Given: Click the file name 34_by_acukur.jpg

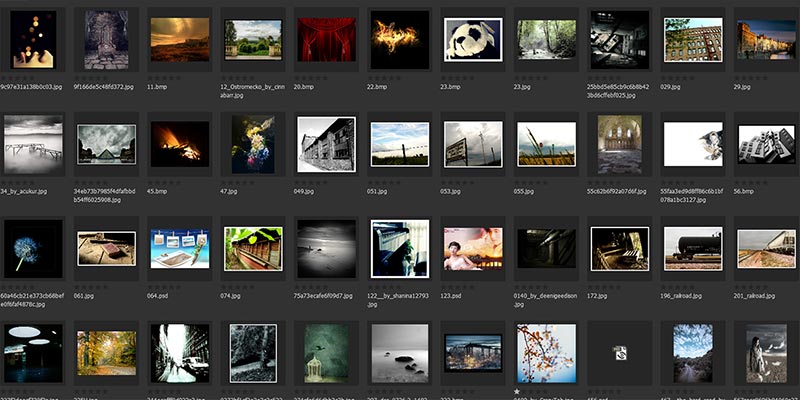Looking at the screenshot, I should 24,192.
